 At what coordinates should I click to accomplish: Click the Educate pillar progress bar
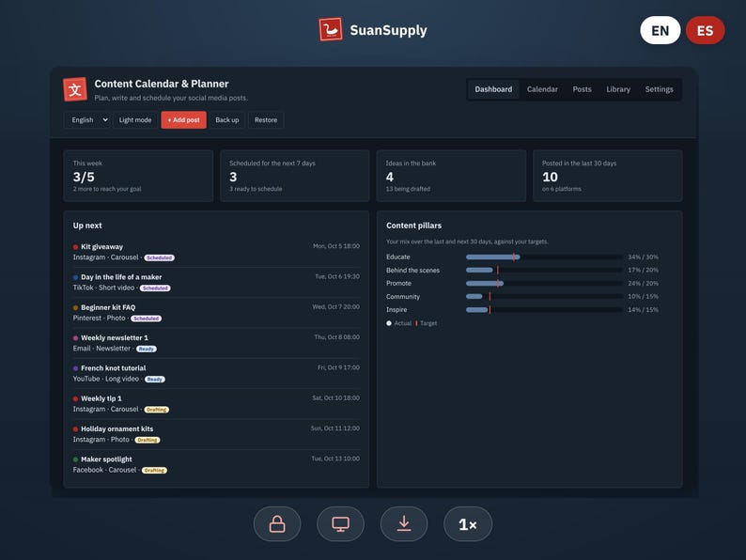pos(544,257)
